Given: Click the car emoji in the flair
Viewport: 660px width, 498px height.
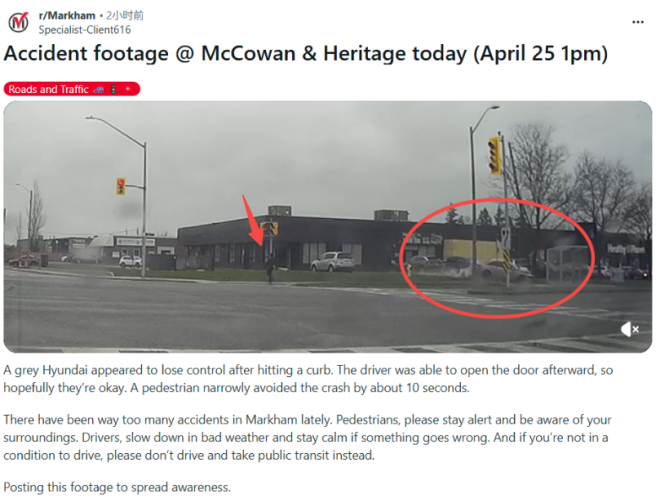Looking at the screenshot, I should [98, 89].
